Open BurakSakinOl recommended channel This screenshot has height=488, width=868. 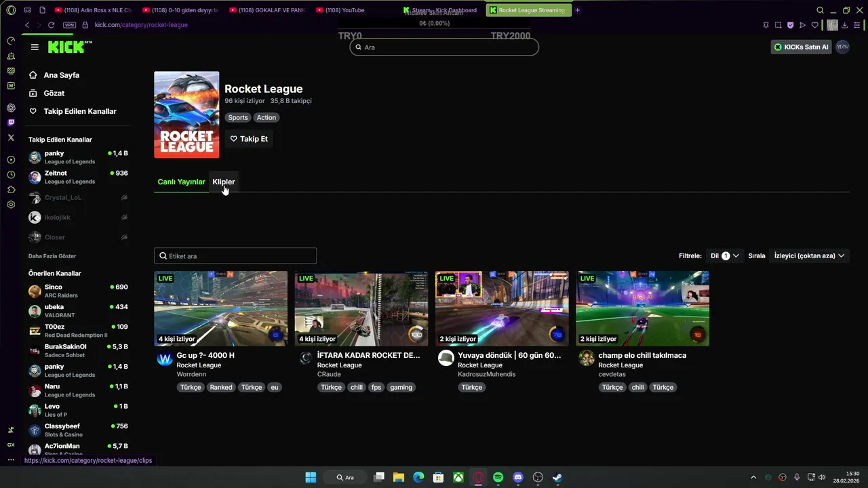78,351
